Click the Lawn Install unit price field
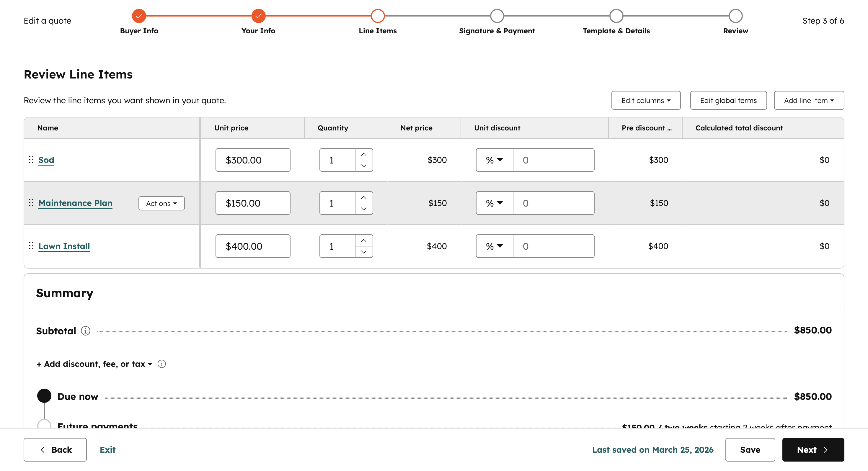 [x=253, y=246]
